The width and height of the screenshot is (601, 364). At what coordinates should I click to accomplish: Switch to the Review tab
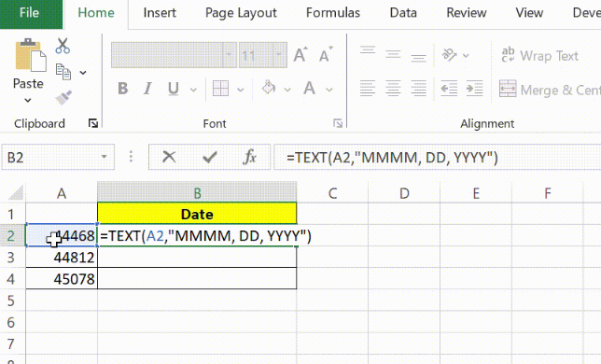coord(467,13)
